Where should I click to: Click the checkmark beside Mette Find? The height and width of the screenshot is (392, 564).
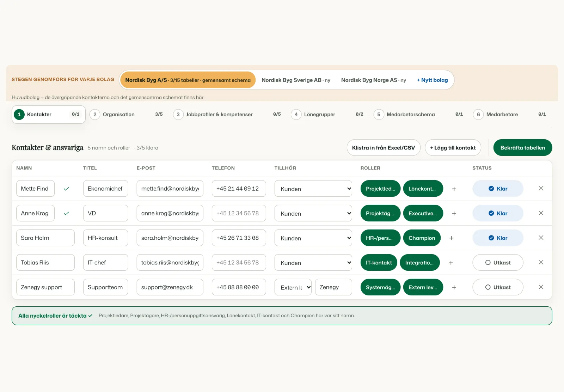(x=66, y=189)
